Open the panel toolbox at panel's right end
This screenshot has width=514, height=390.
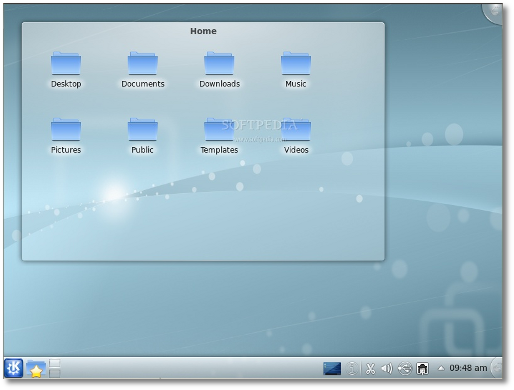[497, 368]
